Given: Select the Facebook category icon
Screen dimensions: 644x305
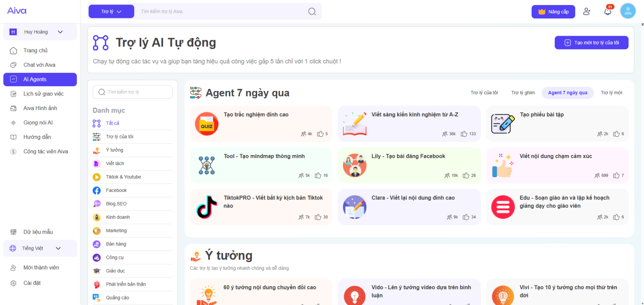Looking at the screenshot, I should (97, 190).
